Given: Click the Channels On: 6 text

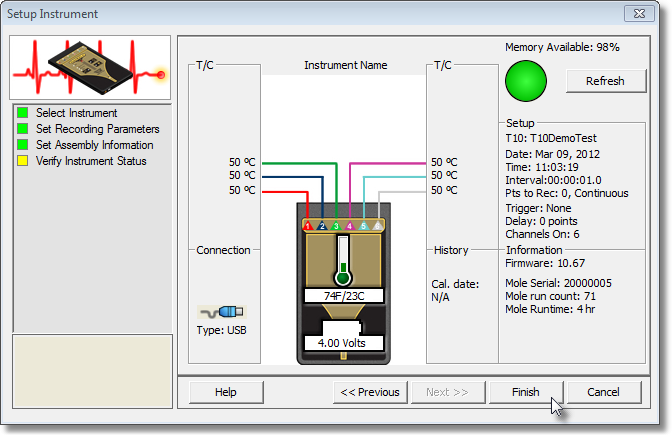Looking at the screenshot, I should tap(542, 234).
